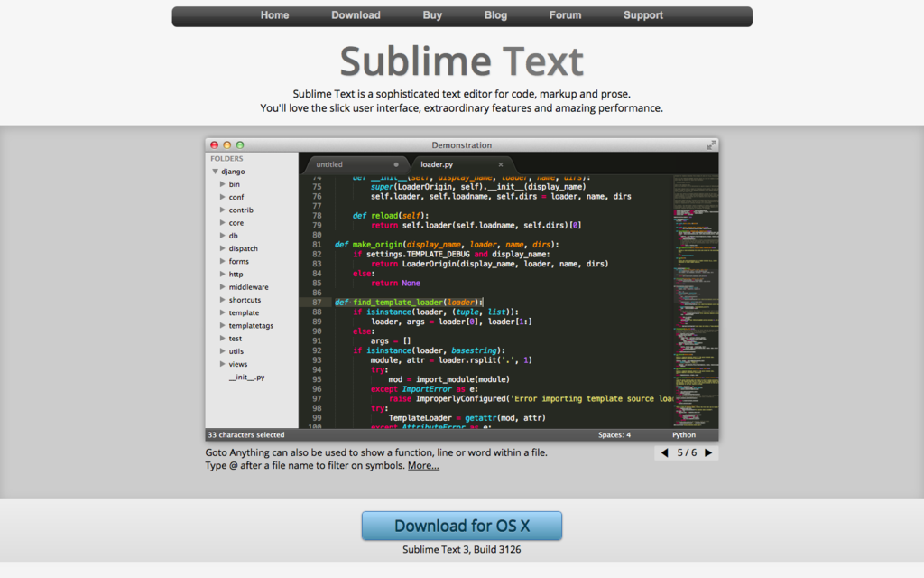The height and width of the screenshot is (578, 924).
Task: Expand the views folder
Action: [x=222, y=364]
